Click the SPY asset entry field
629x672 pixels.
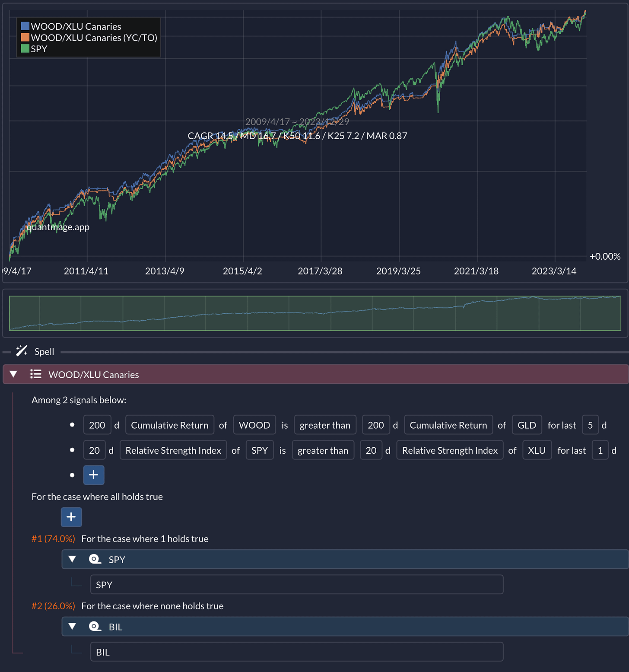(297, 585)
